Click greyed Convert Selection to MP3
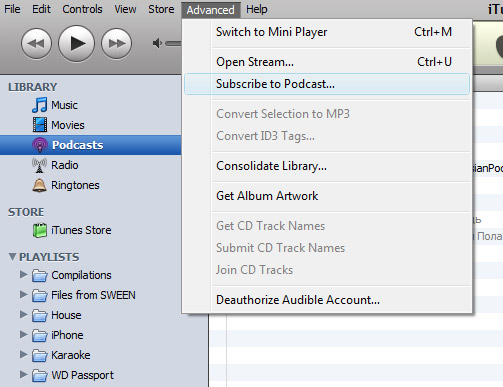 point(327,114)
